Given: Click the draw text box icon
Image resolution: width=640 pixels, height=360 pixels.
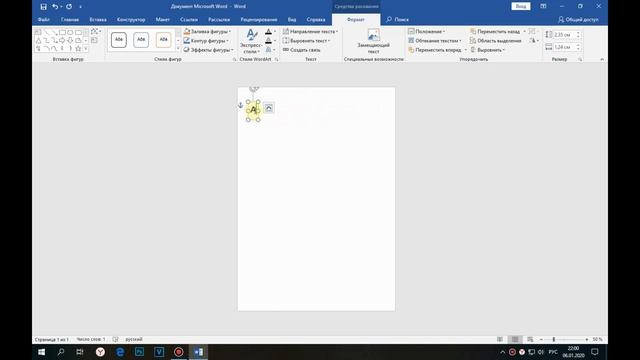Looking at the screenshot, I should point(95,40).
